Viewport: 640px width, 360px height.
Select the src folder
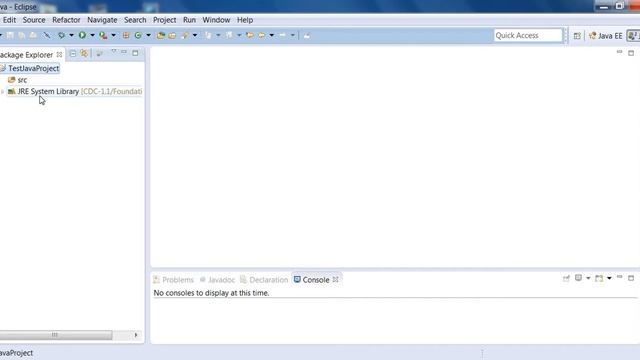(22, 80)
